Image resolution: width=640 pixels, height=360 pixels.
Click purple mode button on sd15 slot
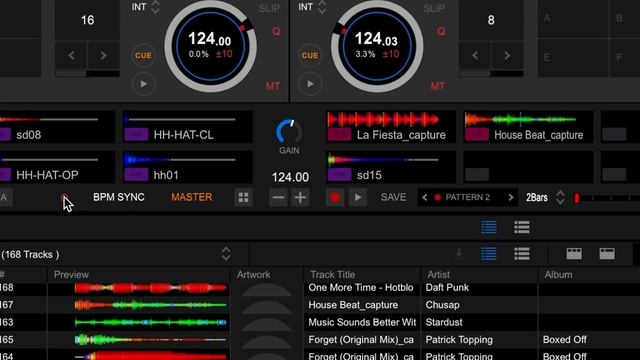click(x=339, y=174)
